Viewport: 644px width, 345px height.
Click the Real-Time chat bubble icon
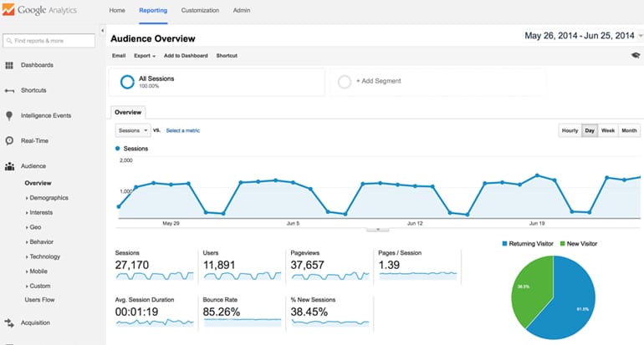9,141
